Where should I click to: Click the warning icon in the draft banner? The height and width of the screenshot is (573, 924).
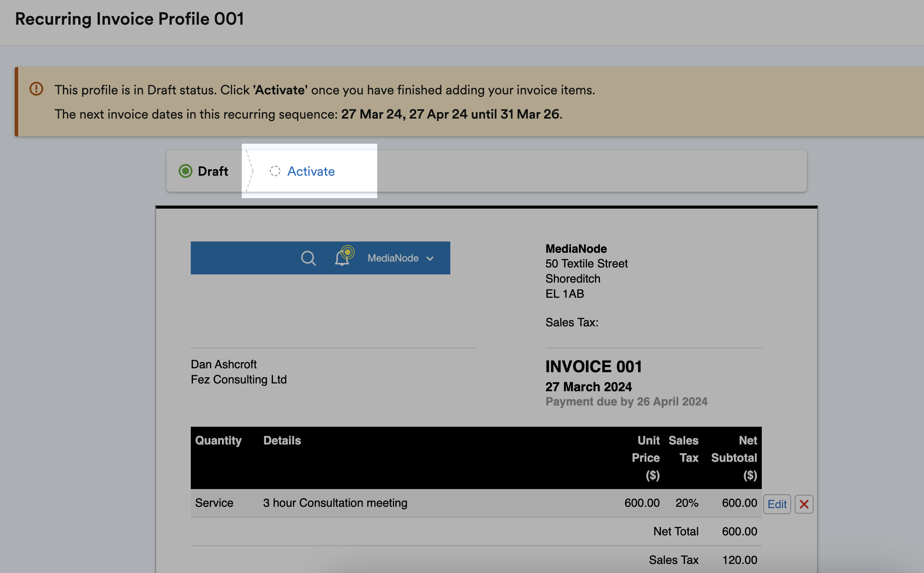(36, 88)
